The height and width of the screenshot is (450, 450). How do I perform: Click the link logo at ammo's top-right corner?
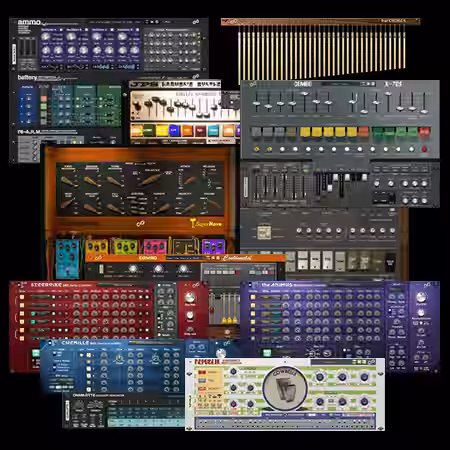pyautogui.click(x=196, y=22)
